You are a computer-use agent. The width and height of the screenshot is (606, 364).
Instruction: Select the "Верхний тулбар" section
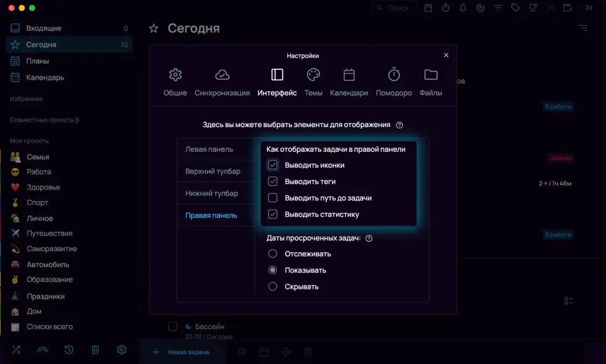click(213, 171)
